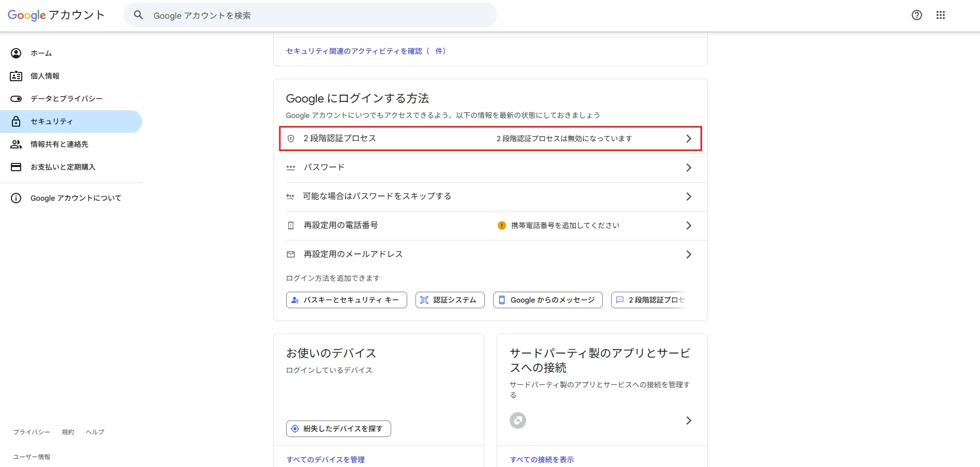Click the search magnifier icon
This screenshot has height=467, width=980.
point(138,15)
